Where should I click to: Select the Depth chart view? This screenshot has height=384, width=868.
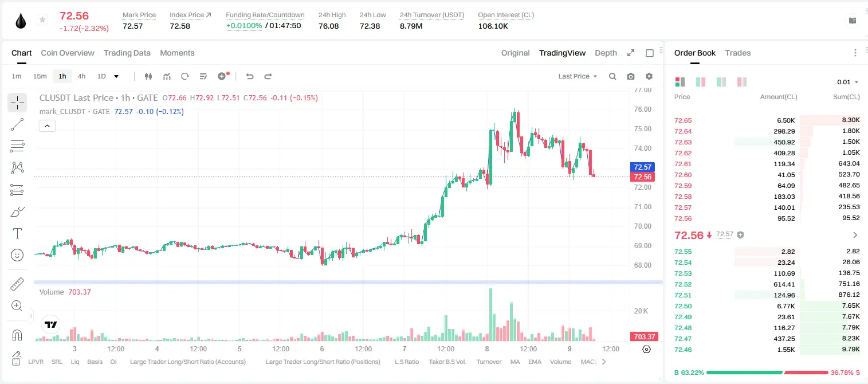606,53
